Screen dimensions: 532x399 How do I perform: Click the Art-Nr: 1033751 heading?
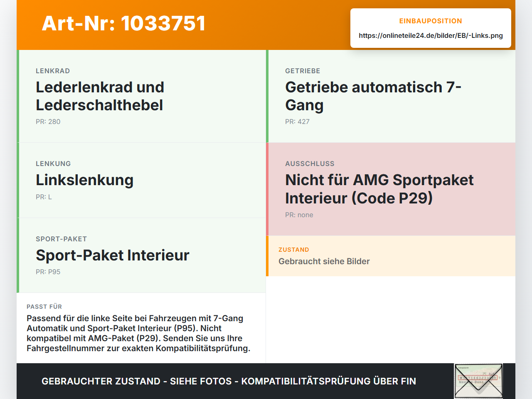(123, 23)
